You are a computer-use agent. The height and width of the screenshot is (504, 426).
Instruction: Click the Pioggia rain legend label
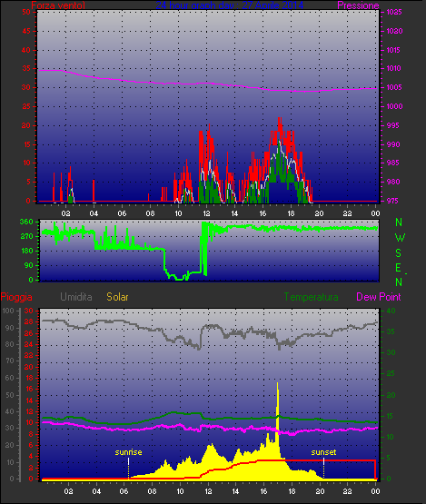coord(16,297)
